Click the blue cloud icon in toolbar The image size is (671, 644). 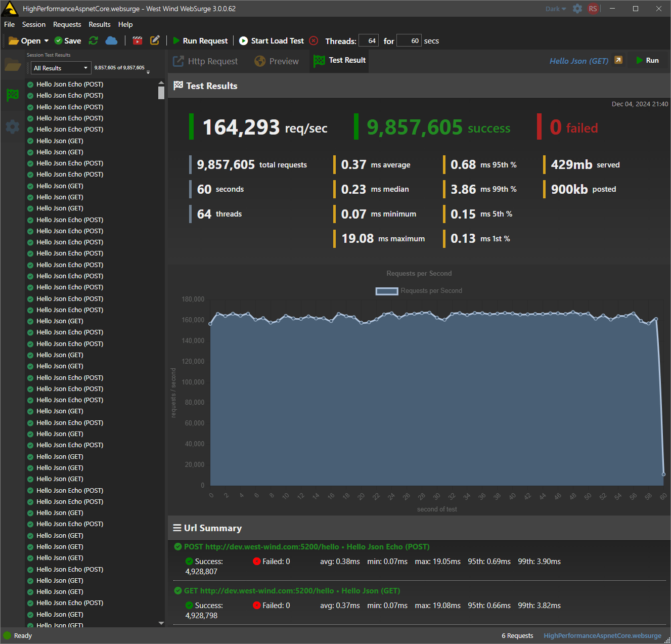pyautogui.click(x=111, y=40)
